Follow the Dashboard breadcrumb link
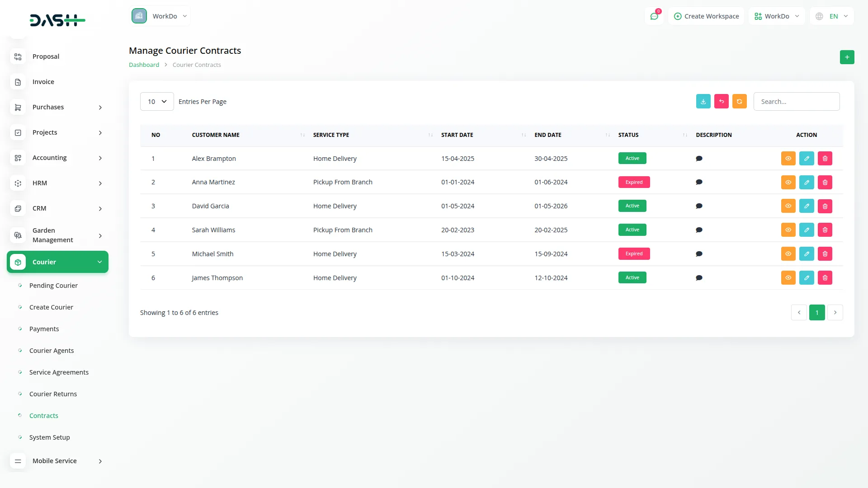 point(143,65)
